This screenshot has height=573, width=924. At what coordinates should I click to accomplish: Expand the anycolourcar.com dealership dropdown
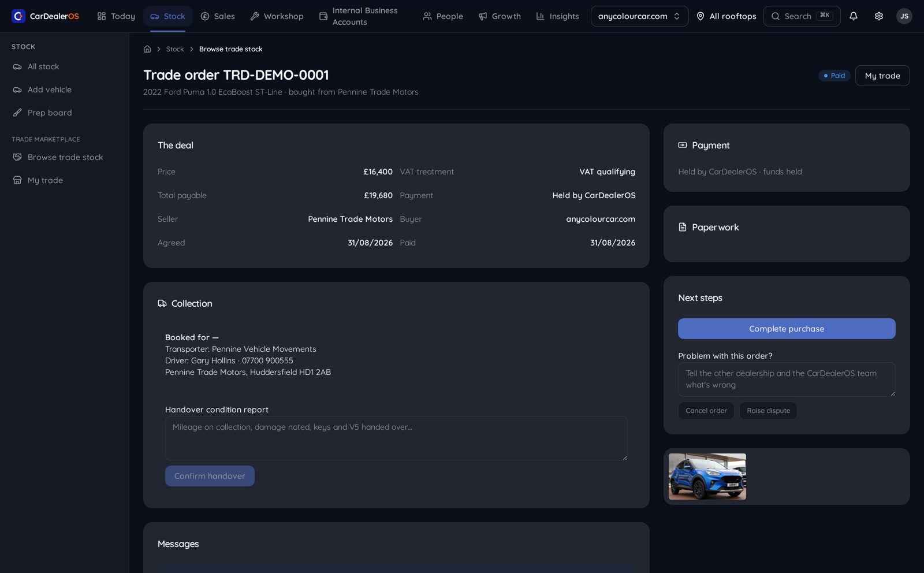[639, 16]
